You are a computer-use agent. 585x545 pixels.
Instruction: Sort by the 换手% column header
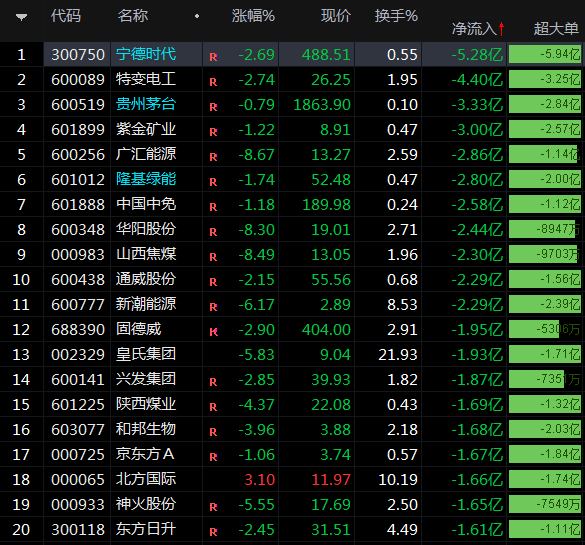396,16
